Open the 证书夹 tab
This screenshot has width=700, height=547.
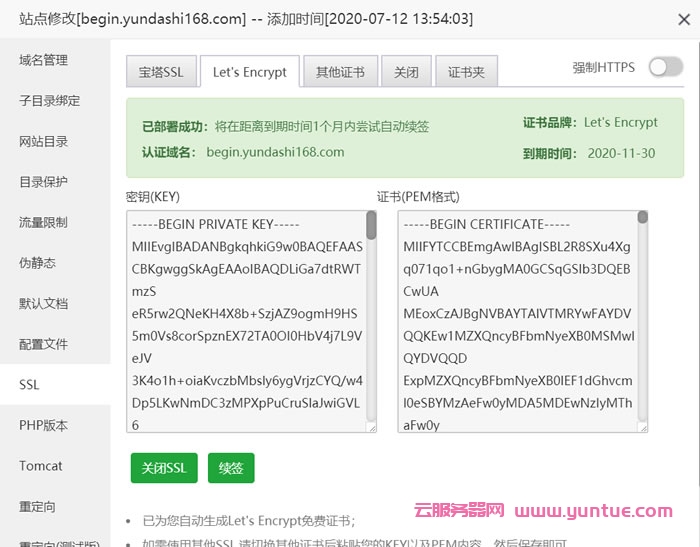tap(466, 72)
